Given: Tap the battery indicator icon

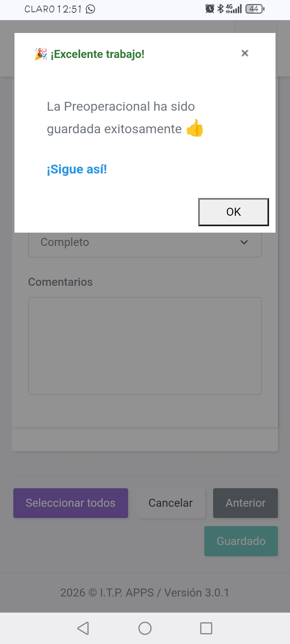Looking at the screenshot, I should point(255,8).
